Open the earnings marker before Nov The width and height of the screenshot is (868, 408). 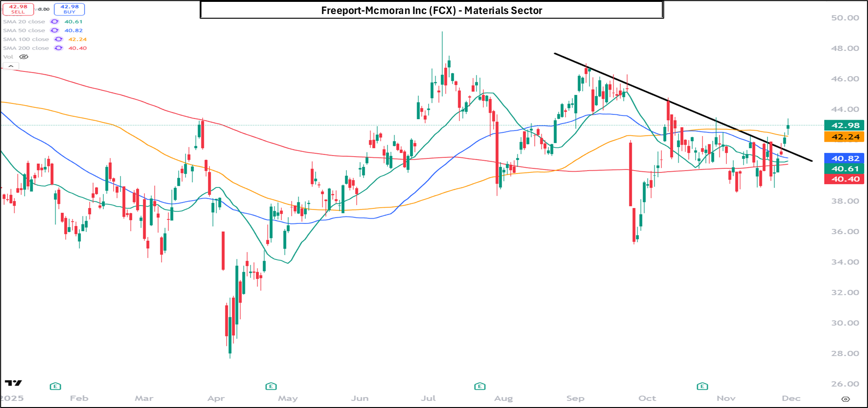coord(702,386)
